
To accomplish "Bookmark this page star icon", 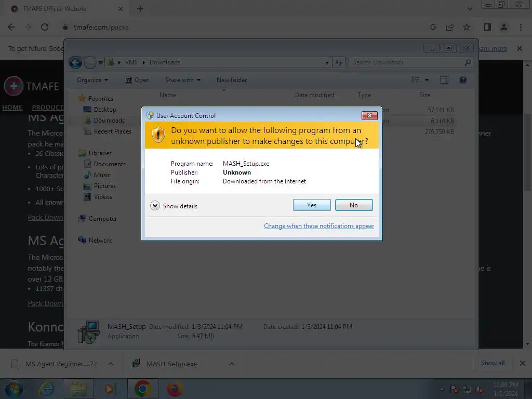I will pyautogui.click(x=467, y=27).
